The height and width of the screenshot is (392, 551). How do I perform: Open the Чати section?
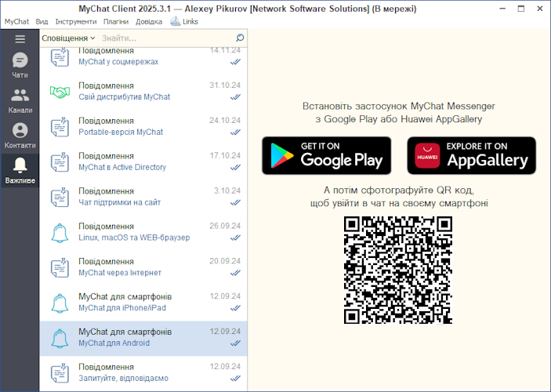coord(20,65)
